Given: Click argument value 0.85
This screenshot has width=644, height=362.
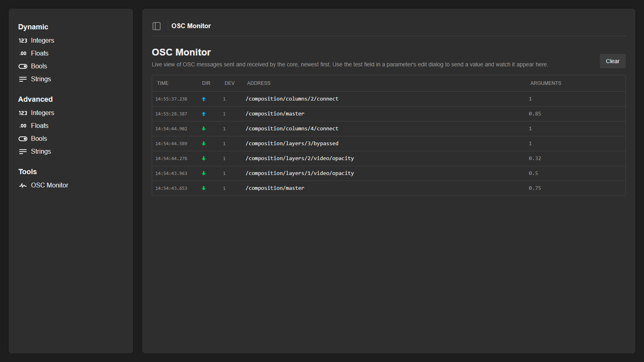Looking at the screenshot, I should coord(535,114).
